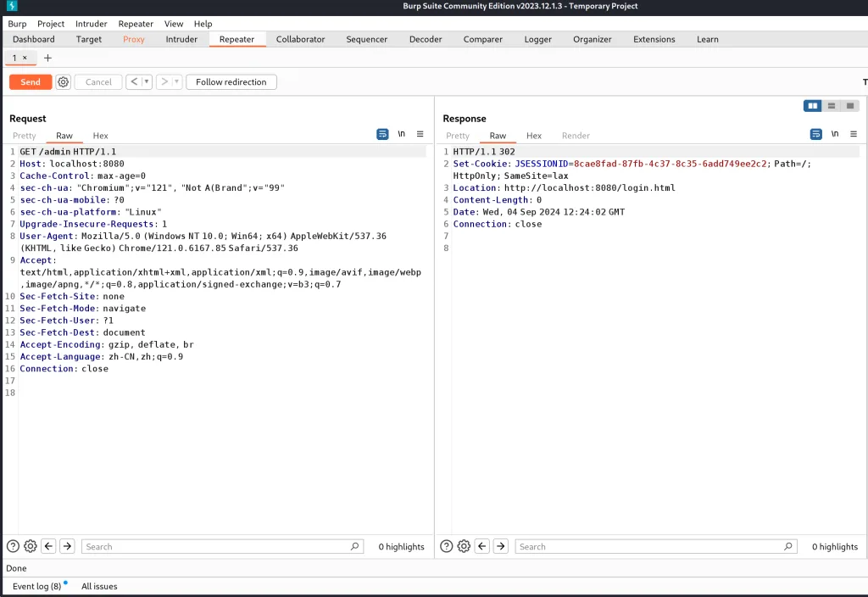
Task: Switch to the Sequencer tab
Action: point(367,39)
